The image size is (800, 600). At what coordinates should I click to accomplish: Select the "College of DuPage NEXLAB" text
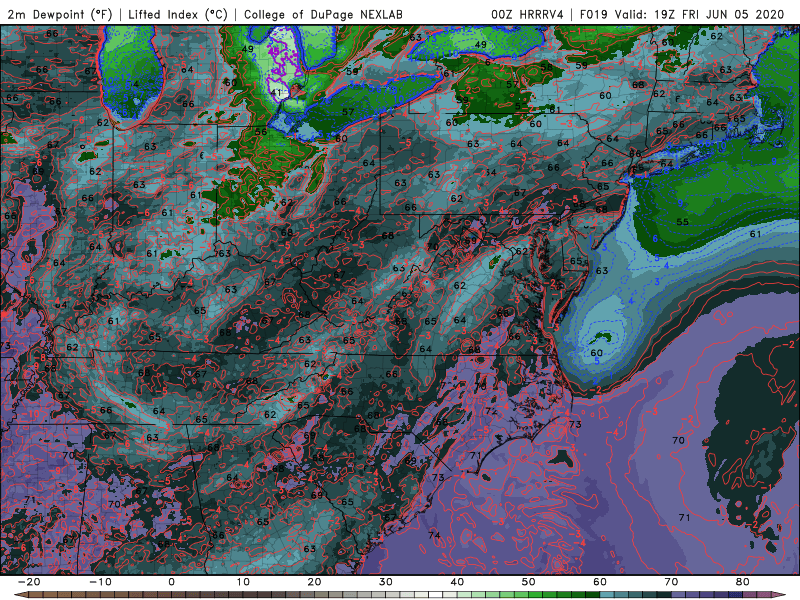[x=323, y=14]
